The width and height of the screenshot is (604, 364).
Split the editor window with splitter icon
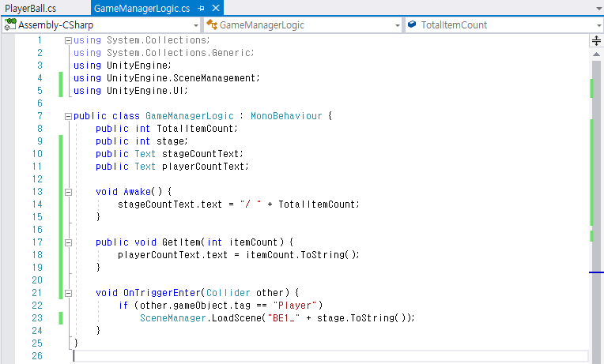pos(596,40)
